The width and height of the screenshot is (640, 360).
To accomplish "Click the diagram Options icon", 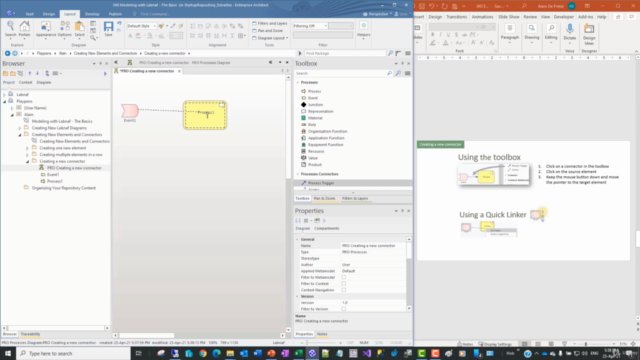I will tap(64, 29).
